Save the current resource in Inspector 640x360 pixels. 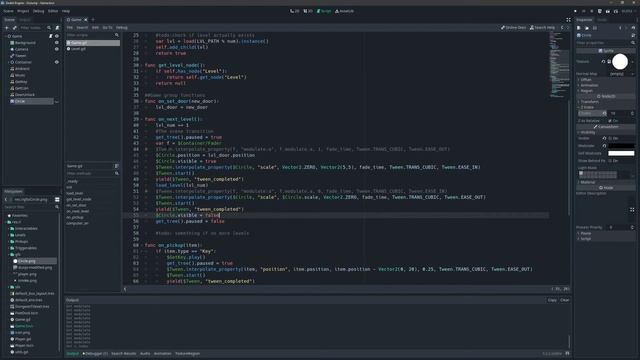pyautogui.click(x=595, y=28)
